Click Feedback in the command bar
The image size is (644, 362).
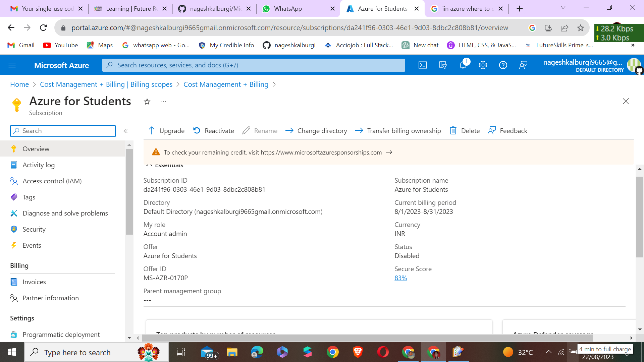(507, 131)
